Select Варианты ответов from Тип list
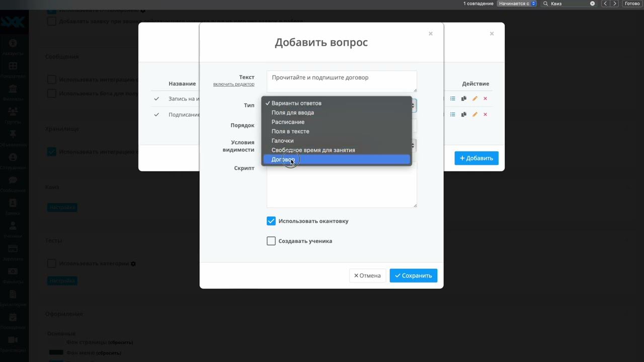 pos(337,103)
